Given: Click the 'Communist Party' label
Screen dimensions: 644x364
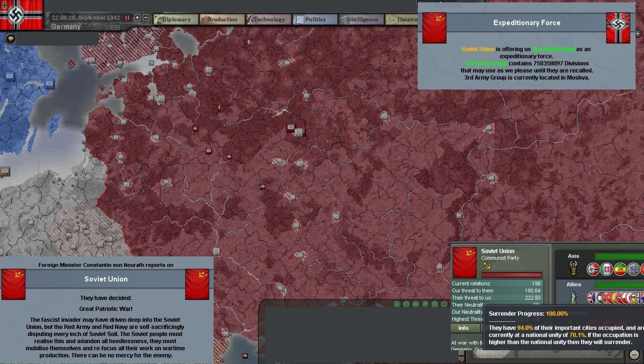Looking at the screenshot, I should (x=500, y=258).
